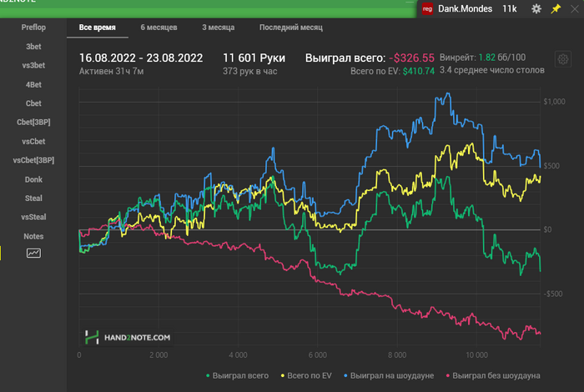The image size is (584, 392).
Task: Click the winrate value 1.82
Action: click(486, 58)
